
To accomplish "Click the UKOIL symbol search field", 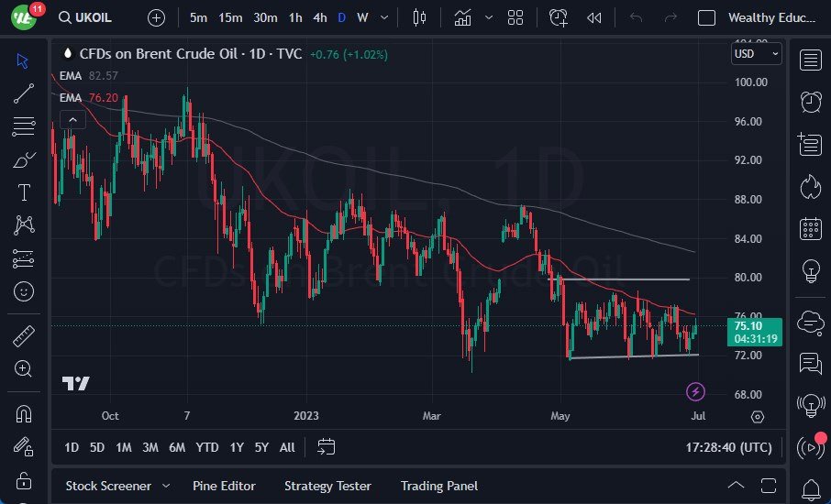I will click(93, 17).
